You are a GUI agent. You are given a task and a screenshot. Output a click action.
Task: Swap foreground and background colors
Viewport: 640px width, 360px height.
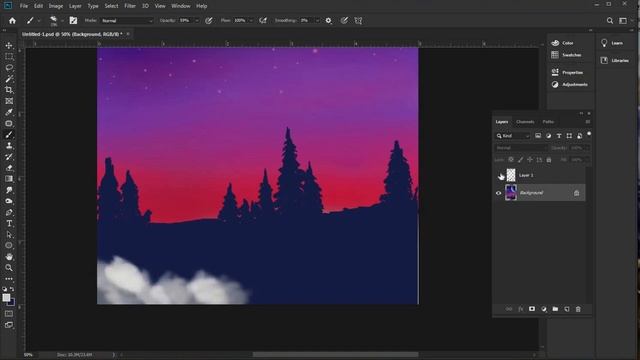(x=12, y=289)
